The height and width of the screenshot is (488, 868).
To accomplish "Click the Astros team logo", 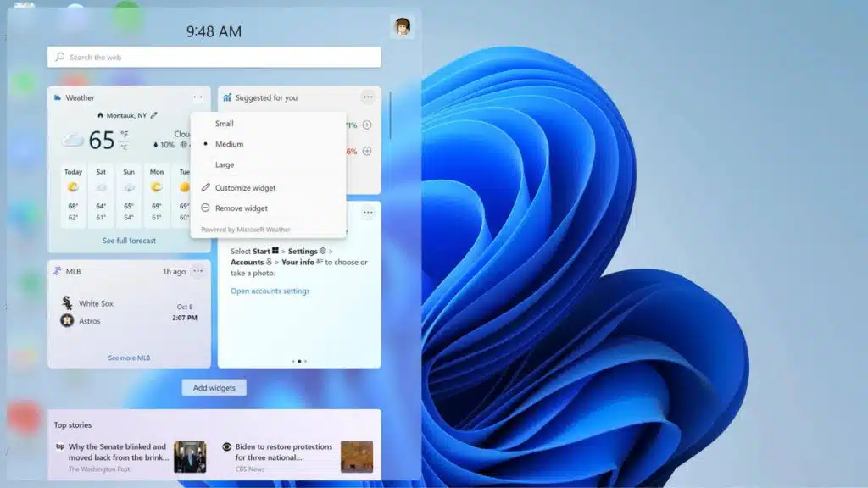I will (x=66, y=321).
